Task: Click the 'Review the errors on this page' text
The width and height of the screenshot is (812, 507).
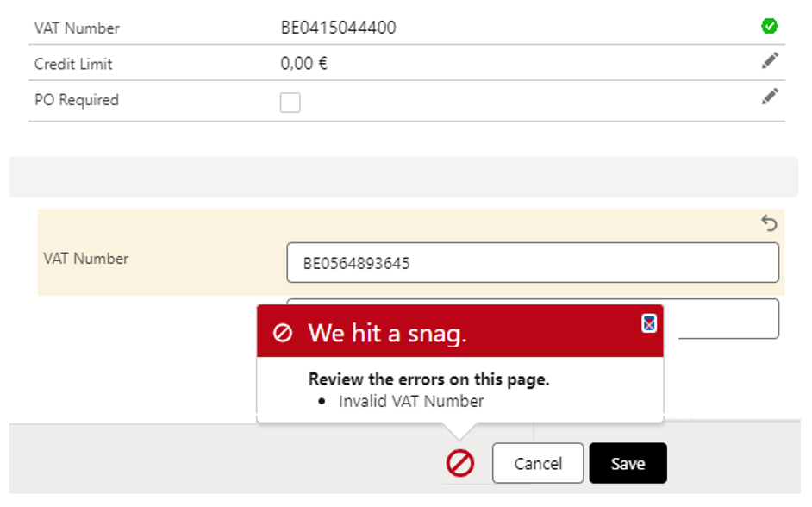Action: [x=428, y=379]
